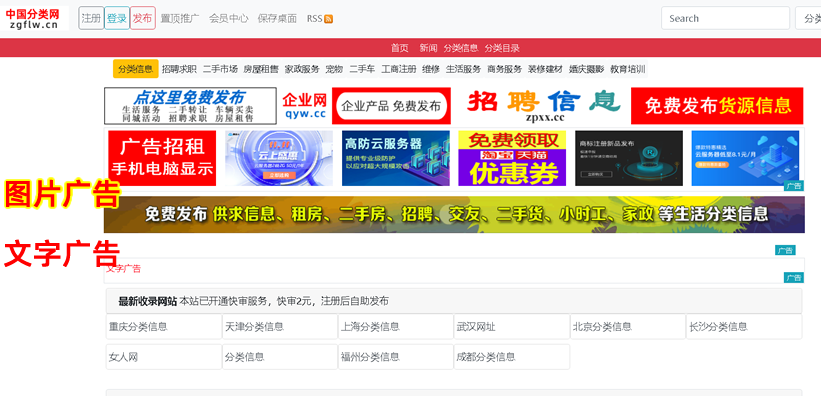The image size is (821, 396).
Task: Select 教育培训 category tab
Action: [627, 69]
